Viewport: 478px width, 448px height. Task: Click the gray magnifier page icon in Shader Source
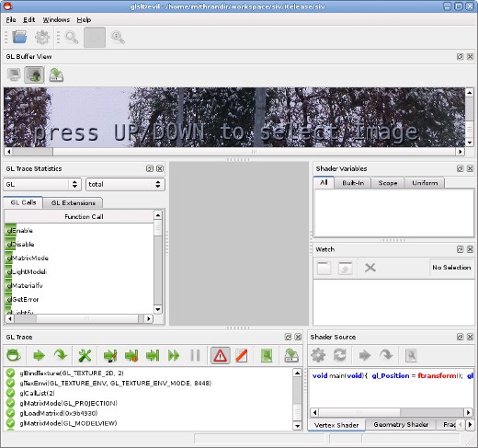[411, 355]
